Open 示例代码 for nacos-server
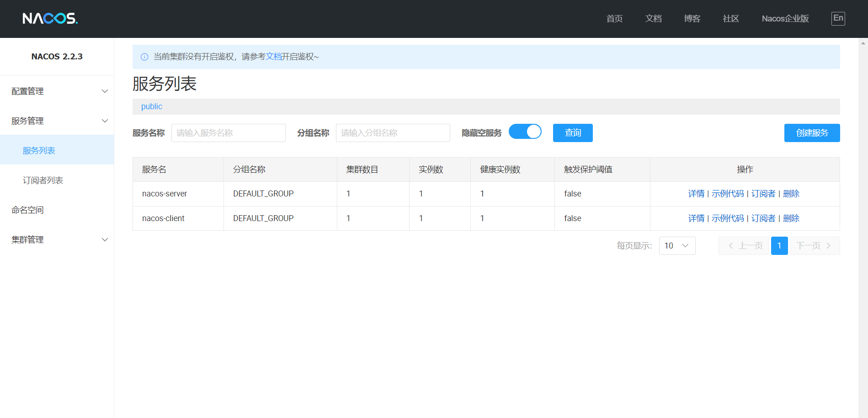 [728, 194]
